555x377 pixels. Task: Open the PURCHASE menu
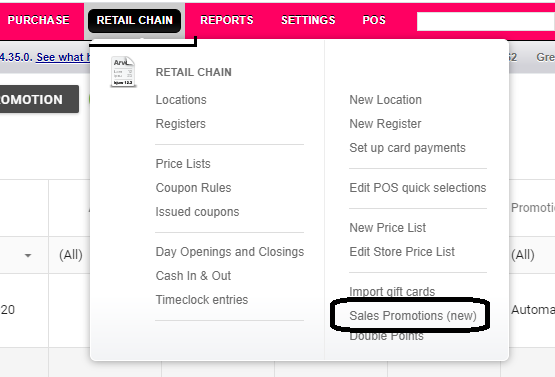(x=38, y=20)
